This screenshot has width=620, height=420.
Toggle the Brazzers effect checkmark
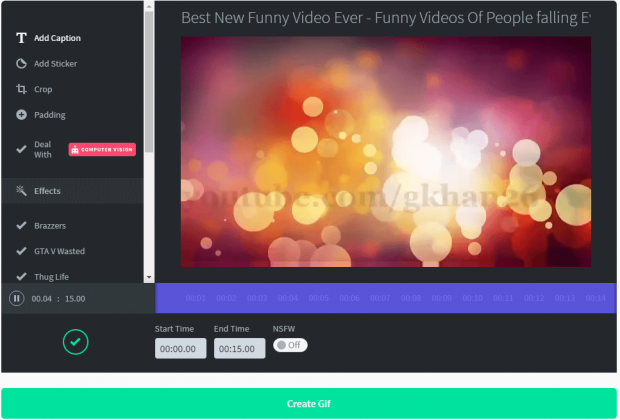21,225
